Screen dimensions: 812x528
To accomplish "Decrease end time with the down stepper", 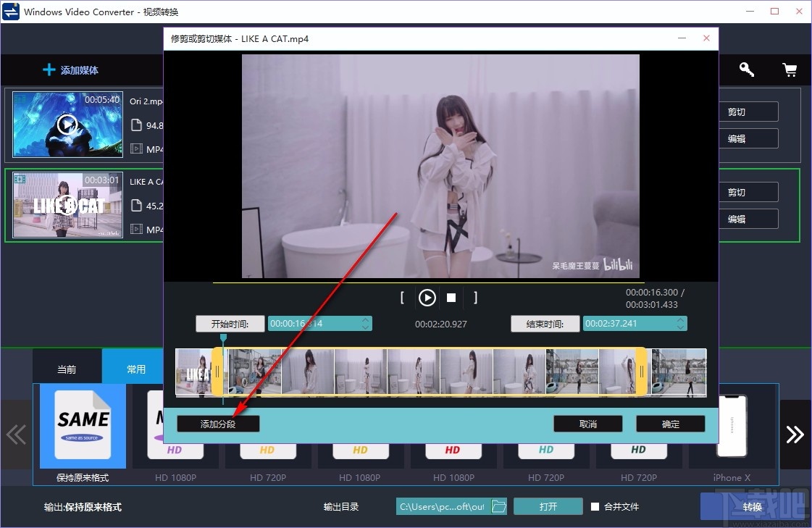I will tap(679, 327).
